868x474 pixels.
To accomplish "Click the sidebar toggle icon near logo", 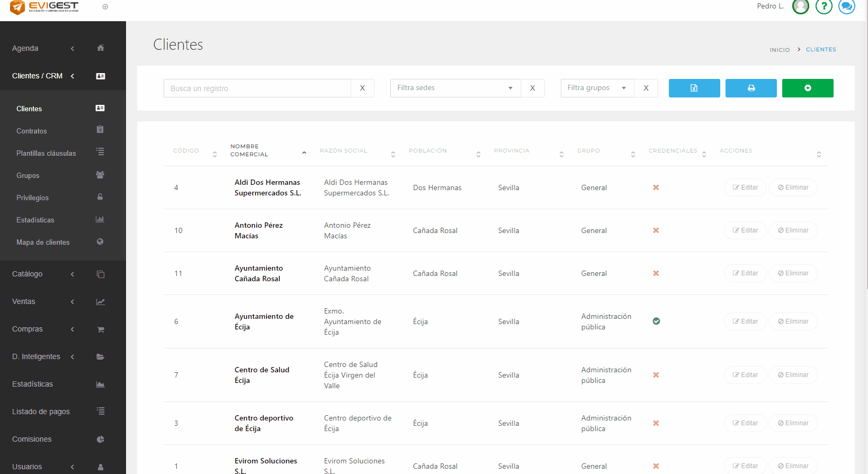I will point(105,7).
